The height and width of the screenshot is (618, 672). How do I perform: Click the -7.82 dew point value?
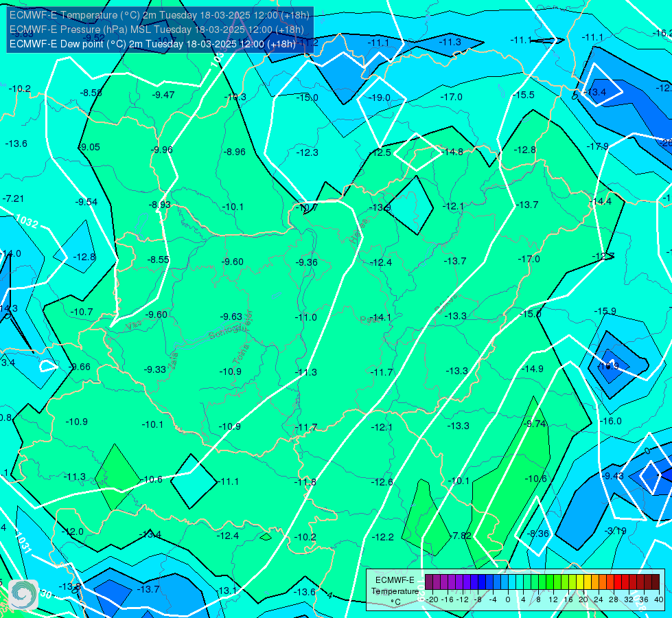click(x=461, y=536)
